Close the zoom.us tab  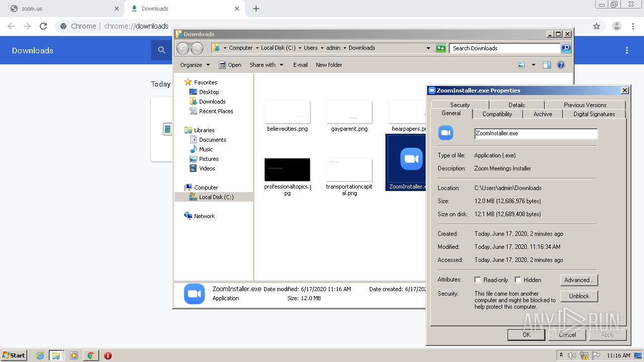(x=116, y=9)
